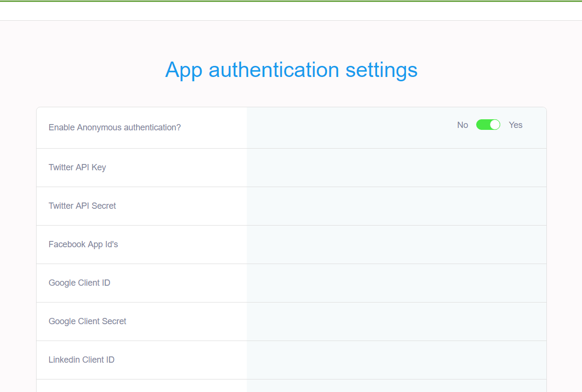This screenshot has height=392, width=582.
Task: Click the 'Twitter API Key' label
Action: pos(77,167)
